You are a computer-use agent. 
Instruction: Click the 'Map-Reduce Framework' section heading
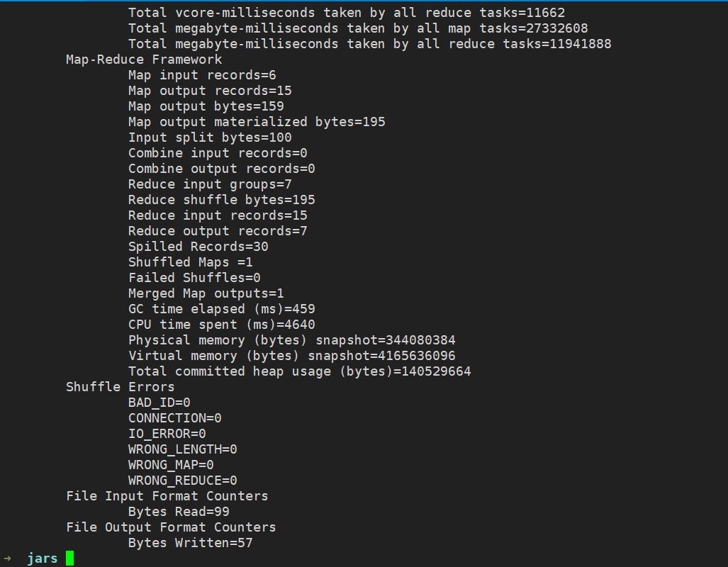click(144, 60)
